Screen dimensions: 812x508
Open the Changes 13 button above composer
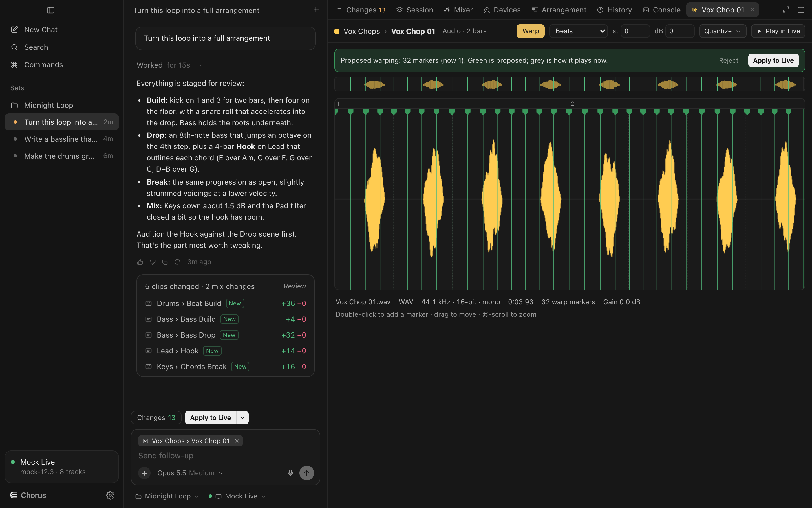(x=156, y=418)
